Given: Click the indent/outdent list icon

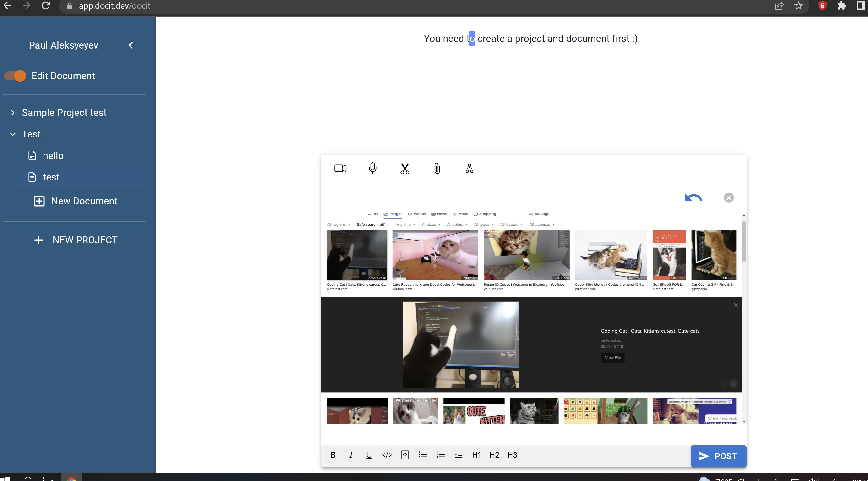Looking at the screenshot, I should (x=459, y=455).
